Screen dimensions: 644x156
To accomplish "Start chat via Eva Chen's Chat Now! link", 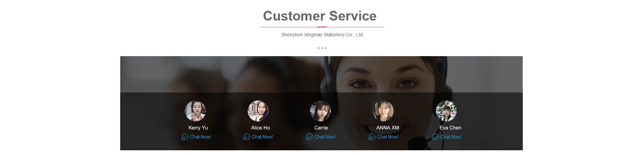I will (x=451, y=137).
